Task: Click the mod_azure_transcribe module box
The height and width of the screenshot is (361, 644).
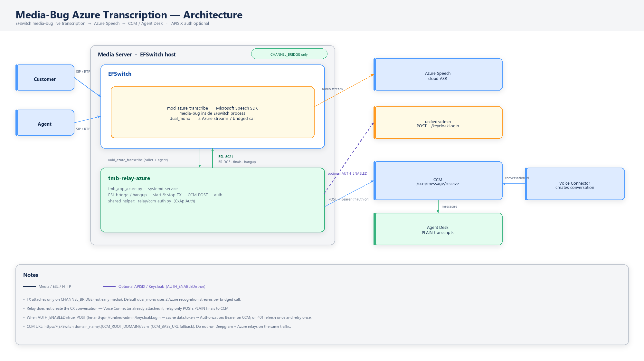Action: click(x=213, y=112)
